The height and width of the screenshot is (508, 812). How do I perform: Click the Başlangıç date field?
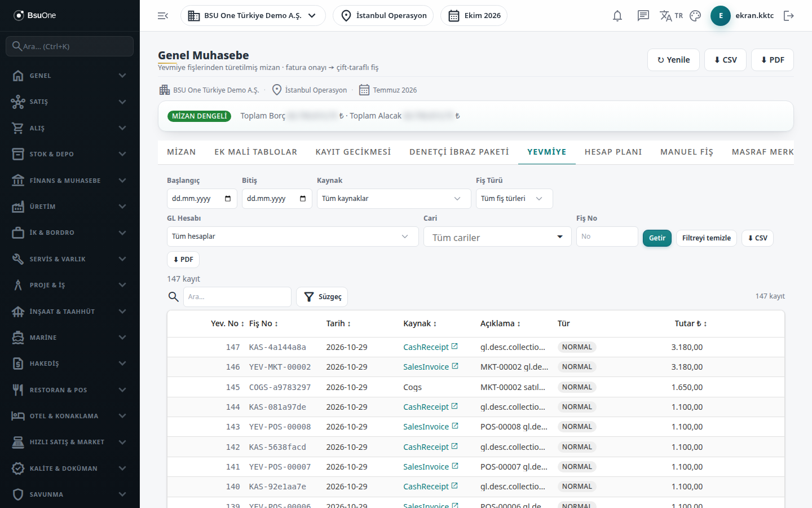(202, 199)
